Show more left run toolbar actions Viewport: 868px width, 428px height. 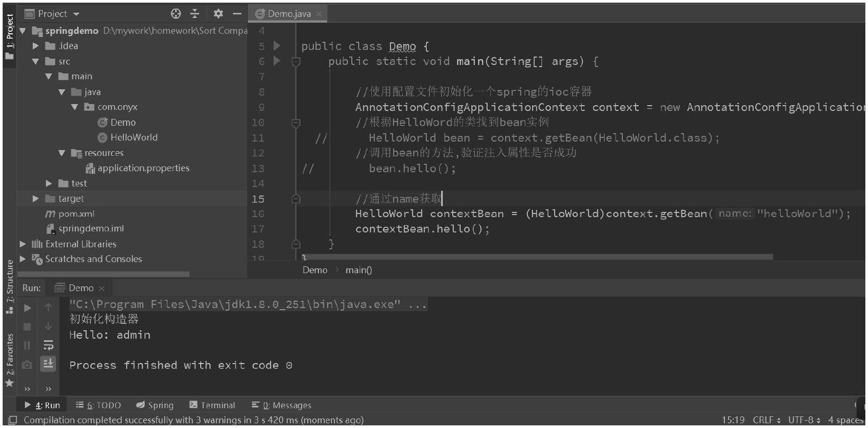coord(27,389)
